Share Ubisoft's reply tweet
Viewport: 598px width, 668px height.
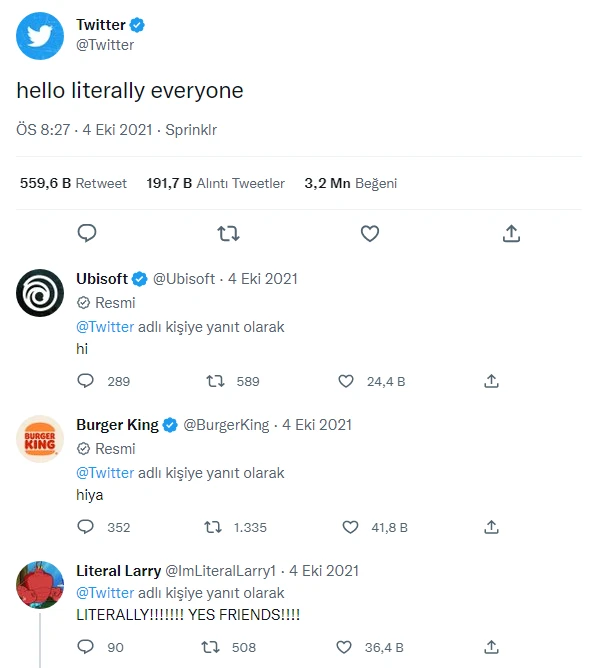(491, 381)
